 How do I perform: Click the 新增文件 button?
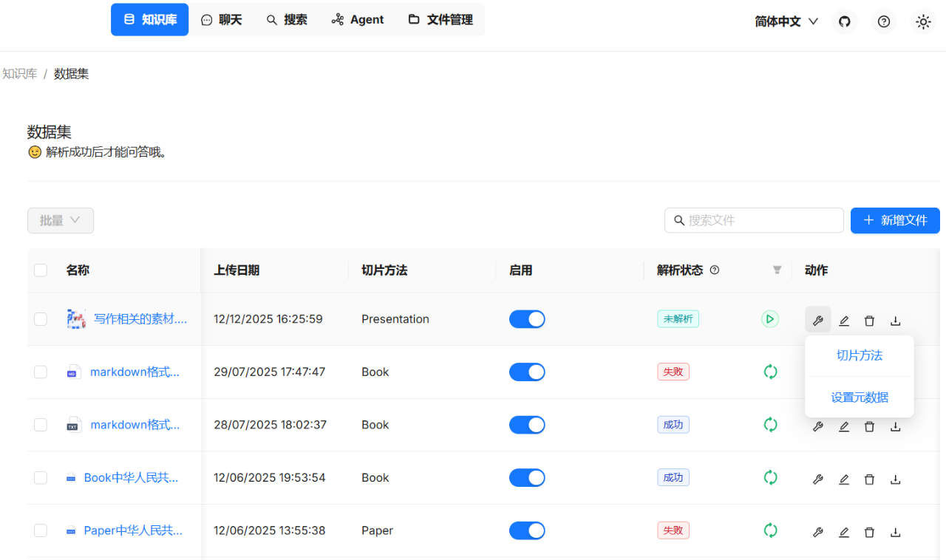(x=895, y=220)
